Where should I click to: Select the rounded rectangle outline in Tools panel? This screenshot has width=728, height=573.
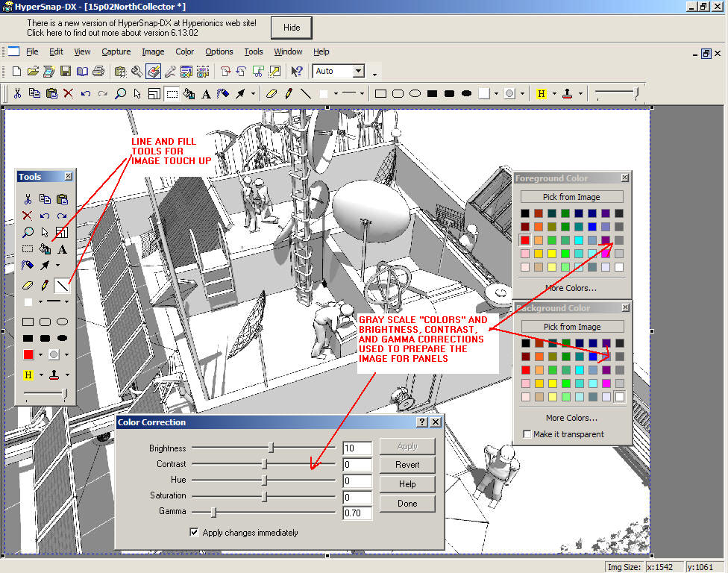[45, 322]
